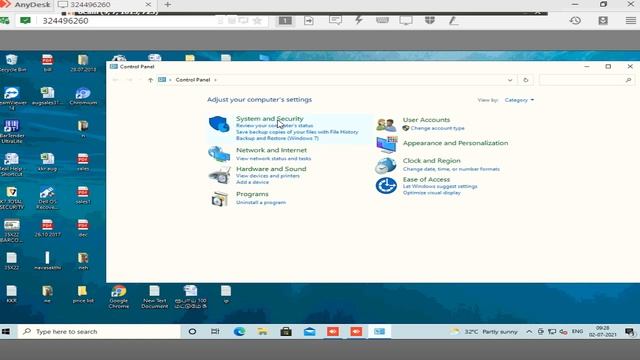Open Clock and Region category
Image resolution: width=640 pixels, height=360 pixels.
coord(431,160)
